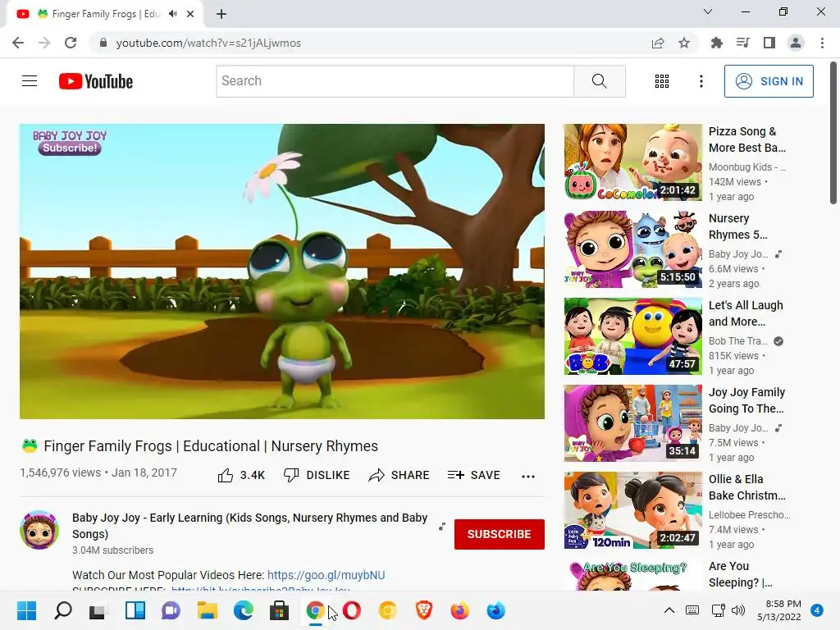The width and height of the screenshot is (840, 630).
Task: Go back with browser back arrow
Action: [18, 43]
